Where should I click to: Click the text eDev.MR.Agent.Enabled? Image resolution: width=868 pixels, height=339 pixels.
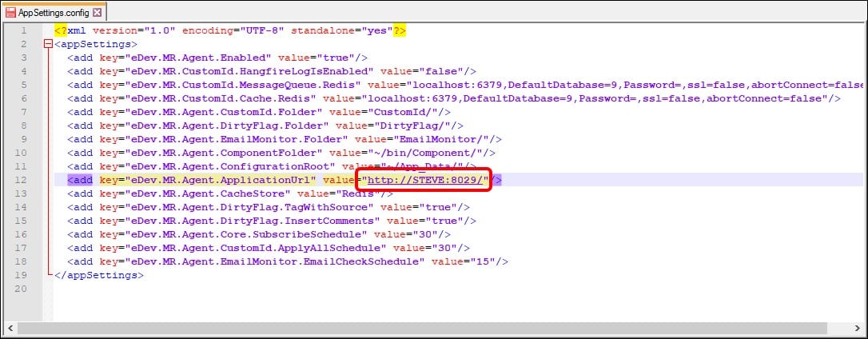pyautogui.click(x=200, y=58)
